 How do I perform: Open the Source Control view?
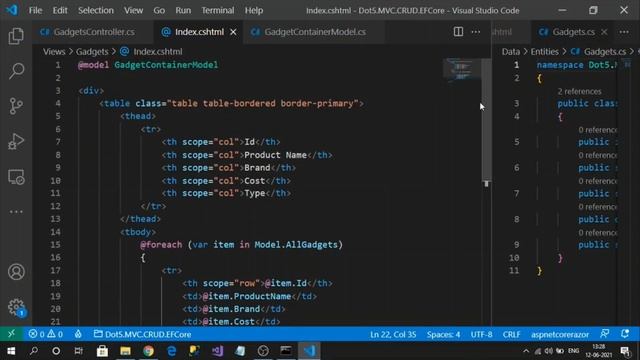click(16, 106)
